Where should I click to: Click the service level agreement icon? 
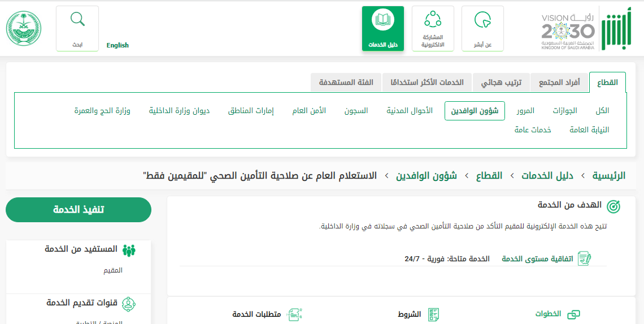point(584,259)
